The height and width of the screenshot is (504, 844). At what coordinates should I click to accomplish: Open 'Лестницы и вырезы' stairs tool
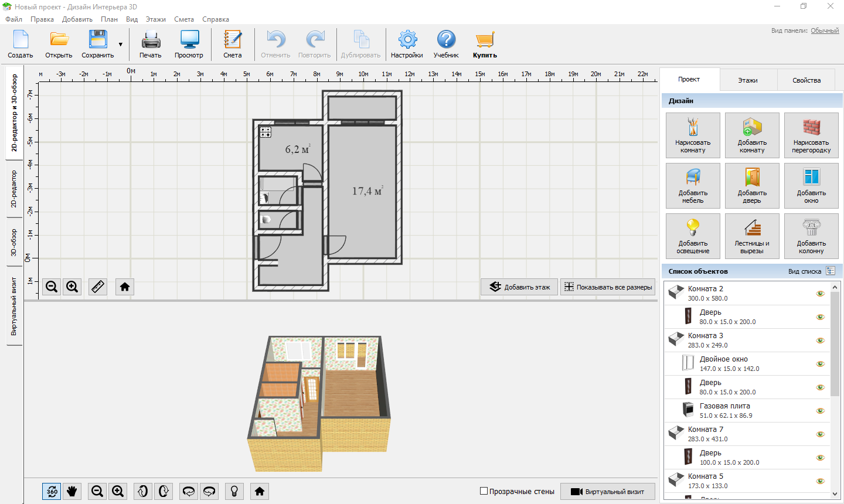(752, 236)
